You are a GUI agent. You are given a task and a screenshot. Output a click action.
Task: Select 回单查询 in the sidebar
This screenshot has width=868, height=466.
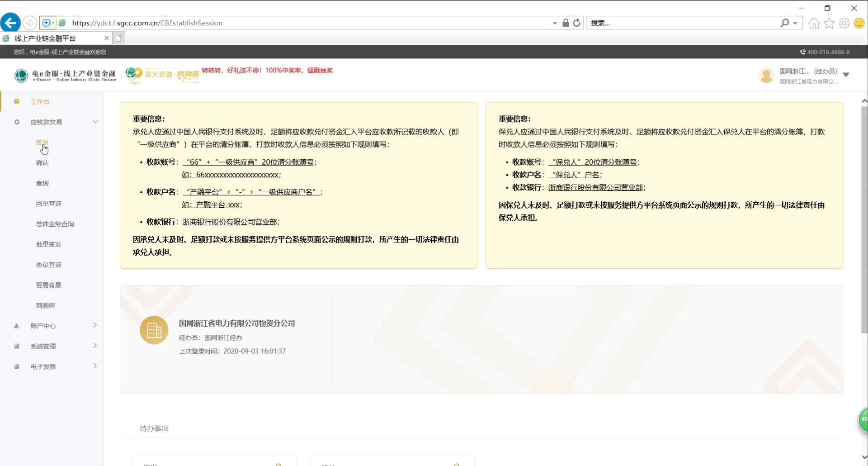[48, 204]
